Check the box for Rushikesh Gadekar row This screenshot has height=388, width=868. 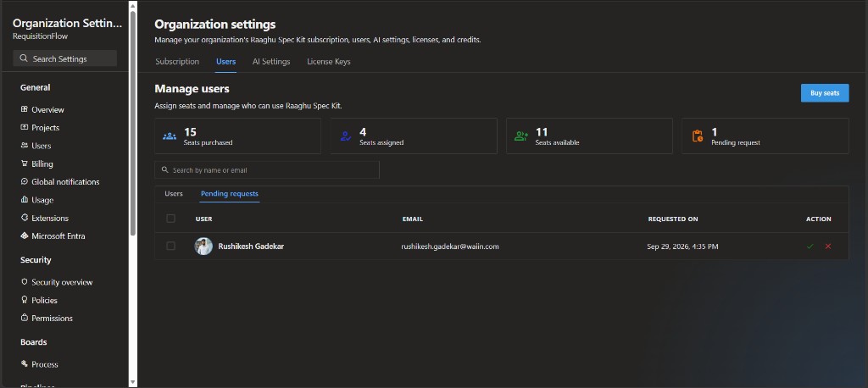click(x=170, y=246)
